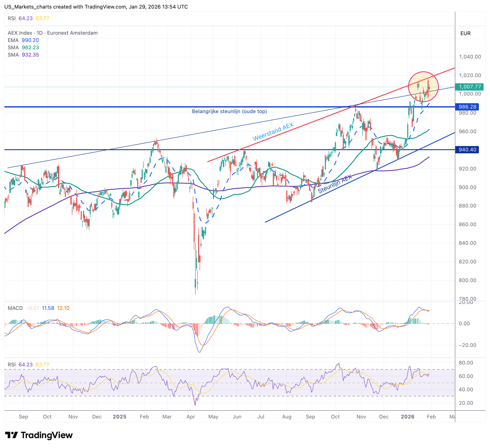The height and width of the screenshot is (448, 490).
Task: Click the 2025 label on time axis
Action: (x=119, y=417)
